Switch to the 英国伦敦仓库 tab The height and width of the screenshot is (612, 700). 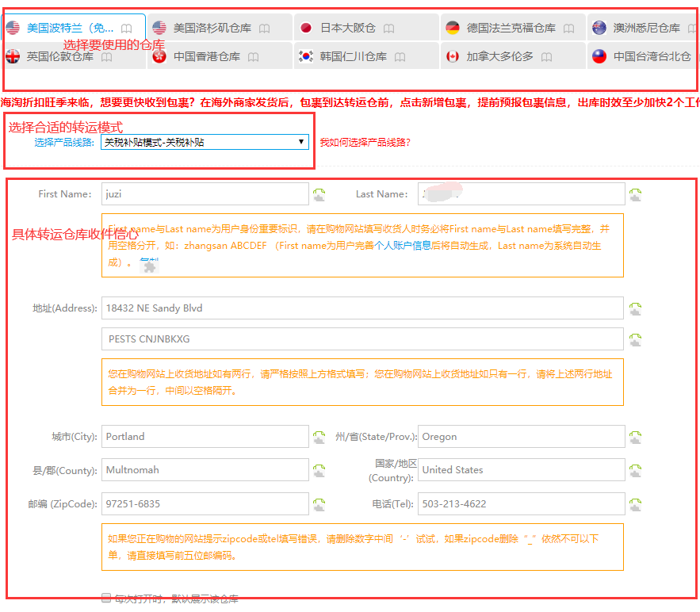73,56
